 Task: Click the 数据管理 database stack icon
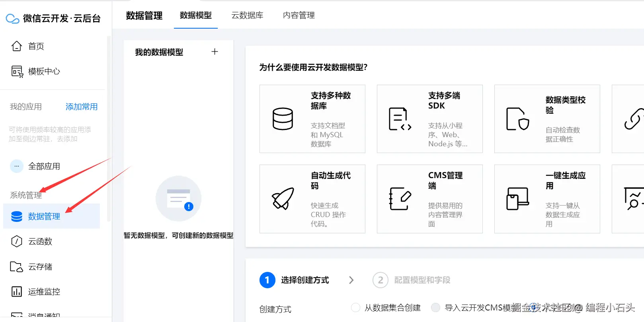[x=17, y=216]
